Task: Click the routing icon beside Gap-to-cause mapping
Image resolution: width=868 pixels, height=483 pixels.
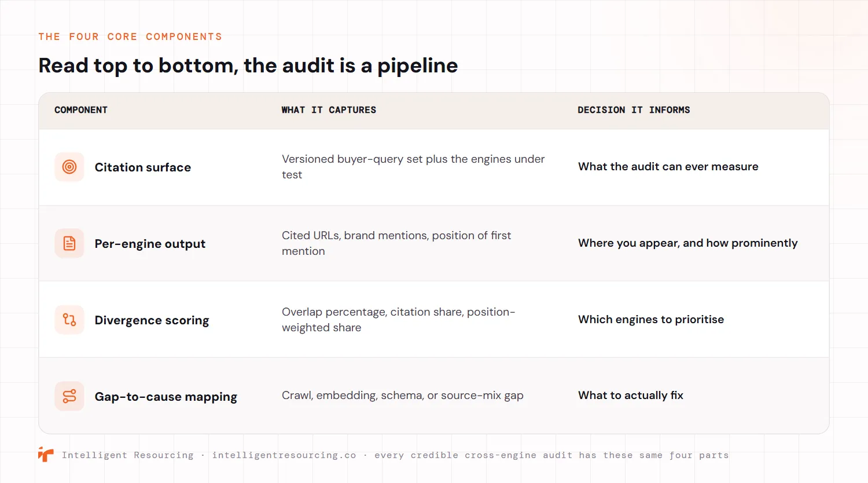Action: pyautogui.click(x=69, y=396)
